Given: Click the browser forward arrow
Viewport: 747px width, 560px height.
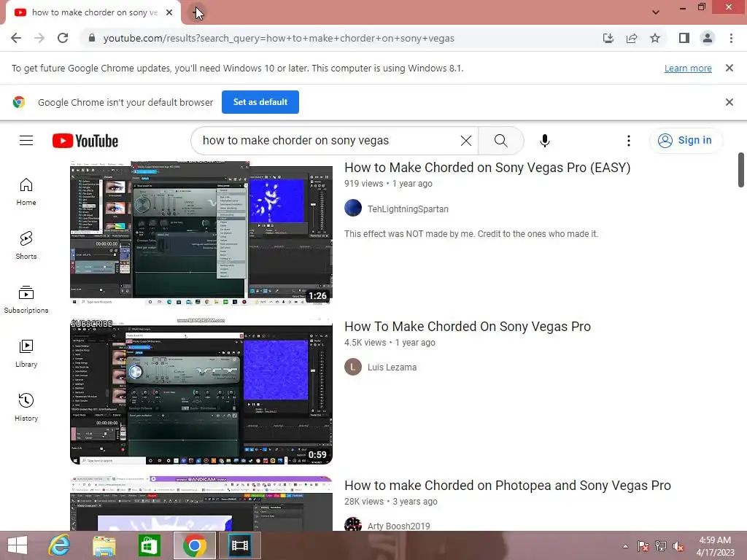Looking at the screenshot, I should tap(39, 38).
